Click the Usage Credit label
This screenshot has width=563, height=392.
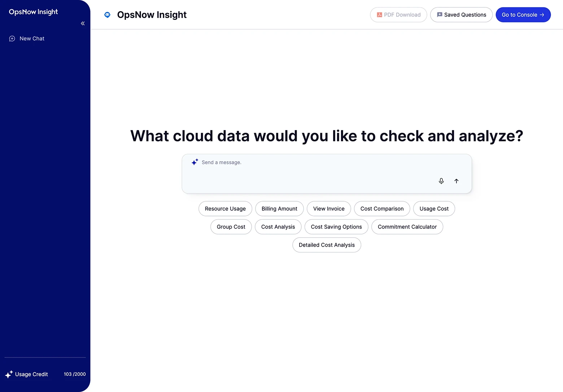[31, 374]
